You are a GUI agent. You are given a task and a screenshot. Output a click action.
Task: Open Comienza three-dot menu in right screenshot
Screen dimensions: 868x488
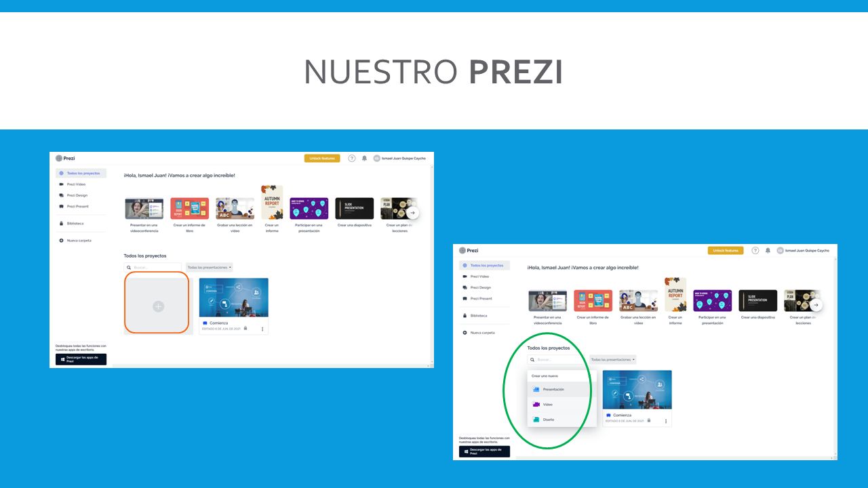pos(666,421)
